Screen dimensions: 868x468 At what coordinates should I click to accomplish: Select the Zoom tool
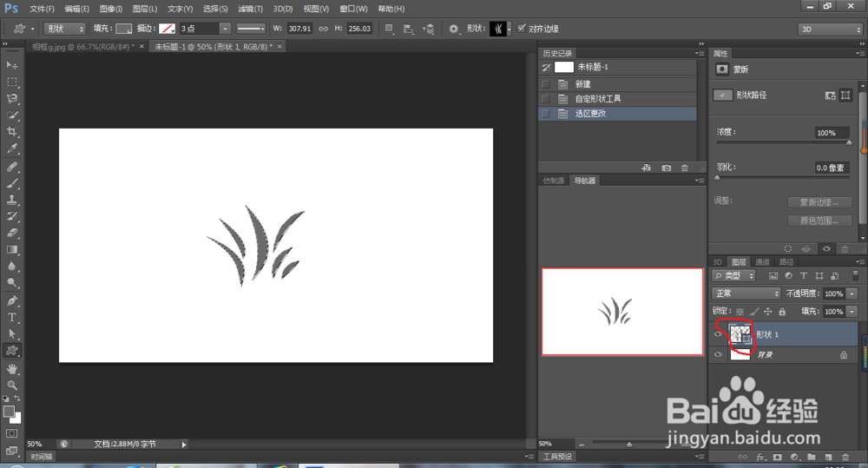click(11, 385)
